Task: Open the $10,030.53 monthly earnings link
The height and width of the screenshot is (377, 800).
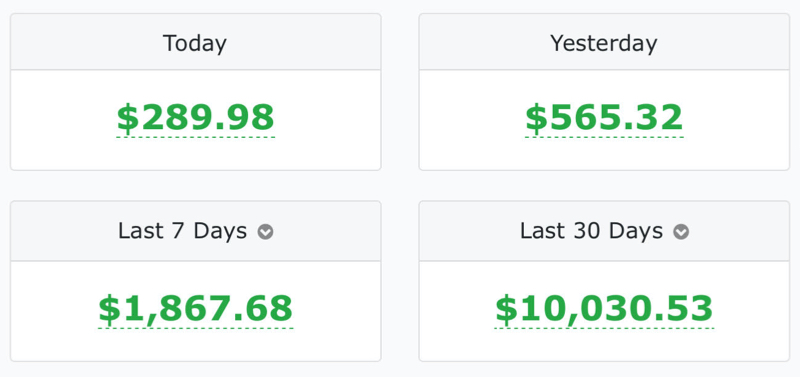Action: 604,309
